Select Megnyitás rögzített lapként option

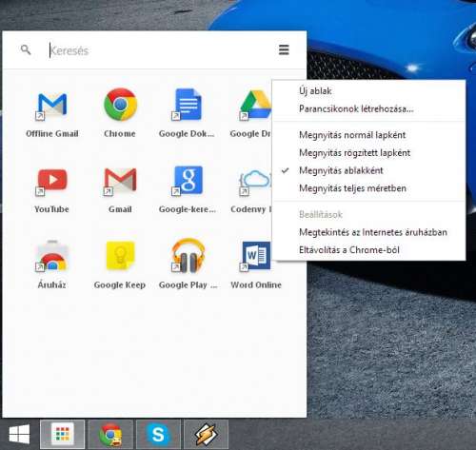(369, 153)
